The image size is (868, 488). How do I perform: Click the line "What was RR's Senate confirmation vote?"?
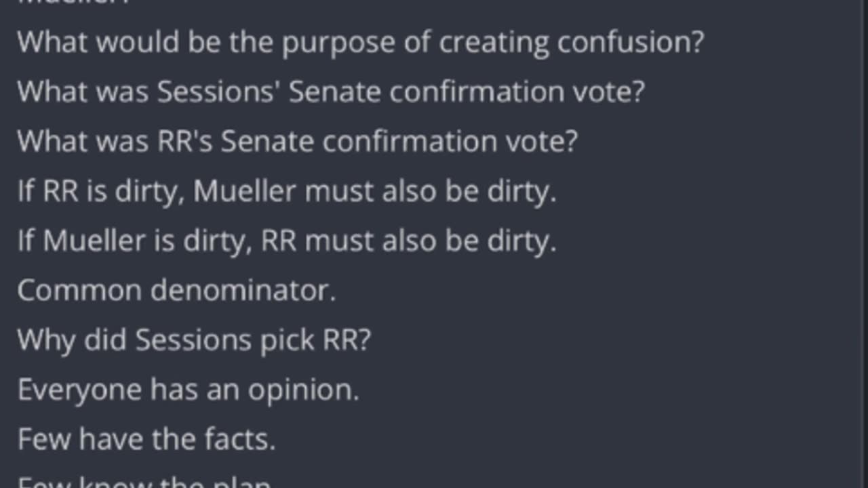[x=297, y=141]
